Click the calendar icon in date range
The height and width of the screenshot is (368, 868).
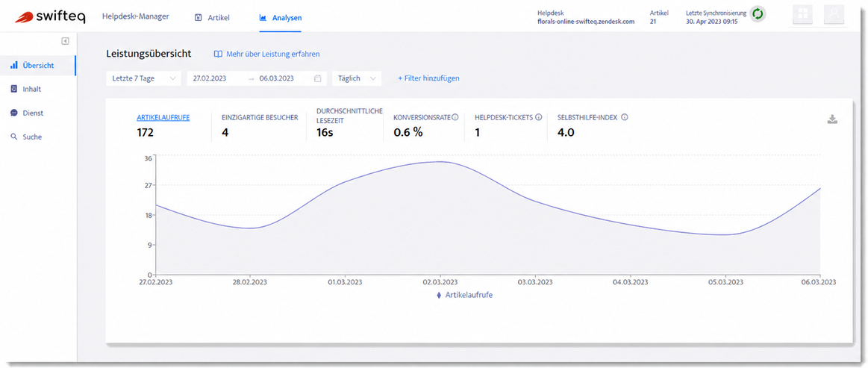pyautogui.click(x=318, y=78)
